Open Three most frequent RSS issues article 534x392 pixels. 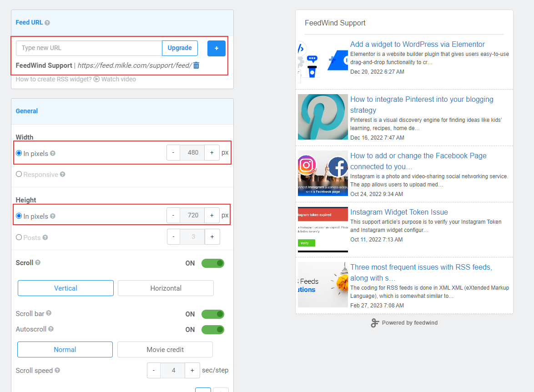[x=421, y=272]
